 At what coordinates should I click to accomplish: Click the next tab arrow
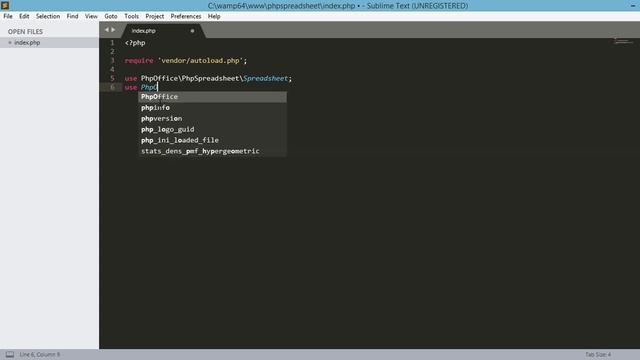[x=113, y=30]
